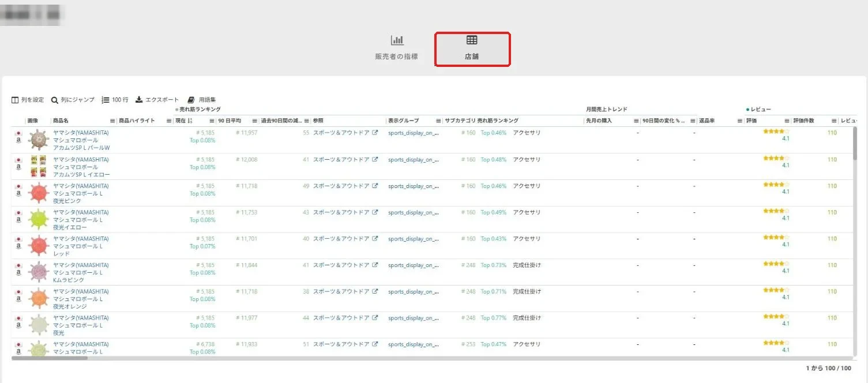Open the 100 行 rows-per-page selector
Screen dimensions: 868x383
(x=115, y=100)
